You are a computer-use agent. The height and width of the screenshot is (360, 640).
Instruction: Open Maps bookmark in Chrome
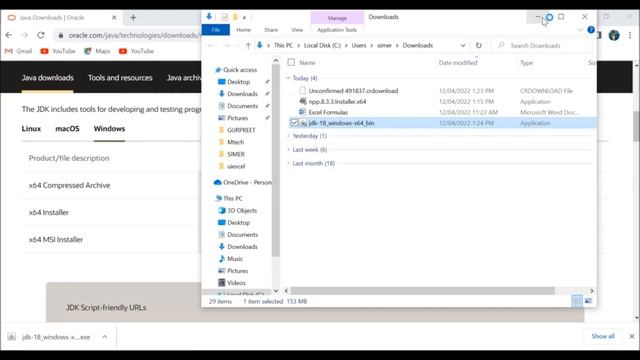[97, 51]
